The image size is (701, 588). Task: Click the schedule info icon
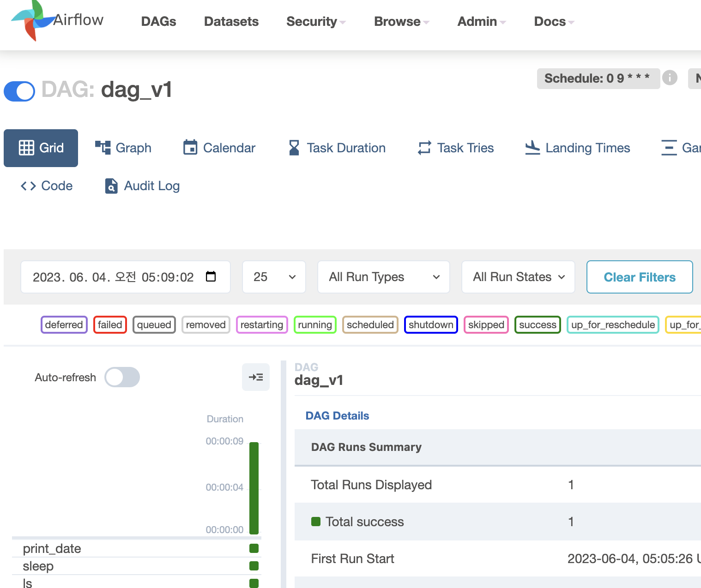[x=670, y=78]
